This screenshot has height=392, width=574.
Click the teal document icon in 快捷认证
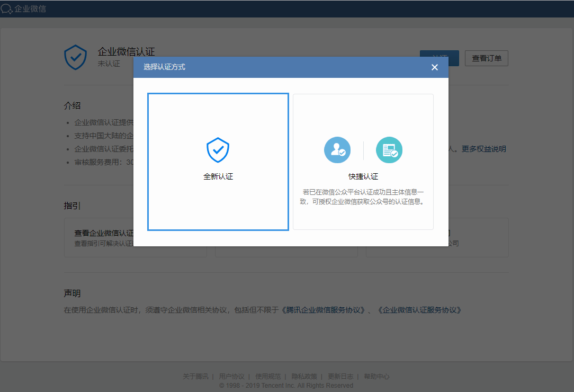tap(389, 150)
